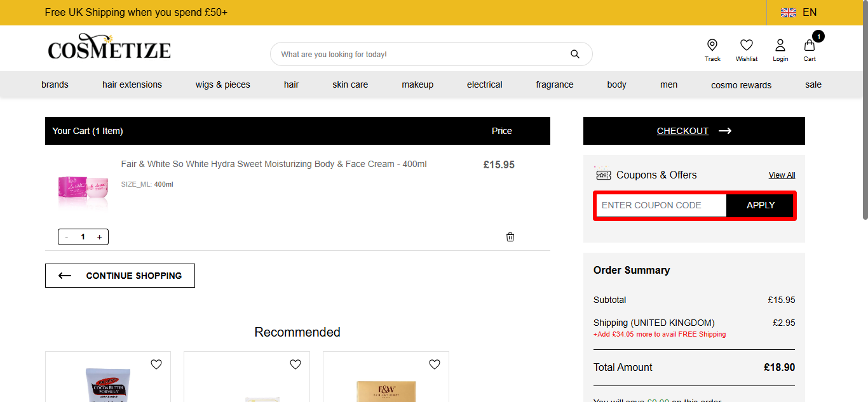868x402 pixels.
Task: Open Cocoa Butter Formula recommended product image
Action: click(x=108, y=385)
